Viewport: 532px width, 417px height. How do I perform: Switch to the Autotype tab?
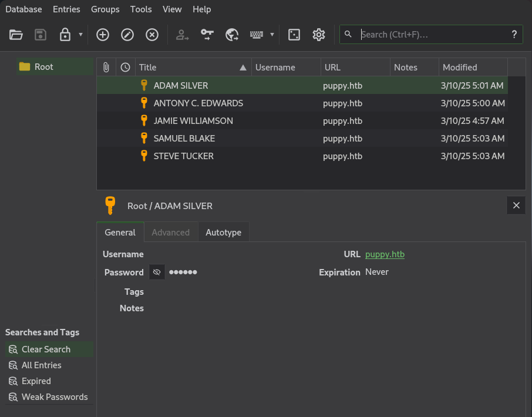click(x=223, y=233)
